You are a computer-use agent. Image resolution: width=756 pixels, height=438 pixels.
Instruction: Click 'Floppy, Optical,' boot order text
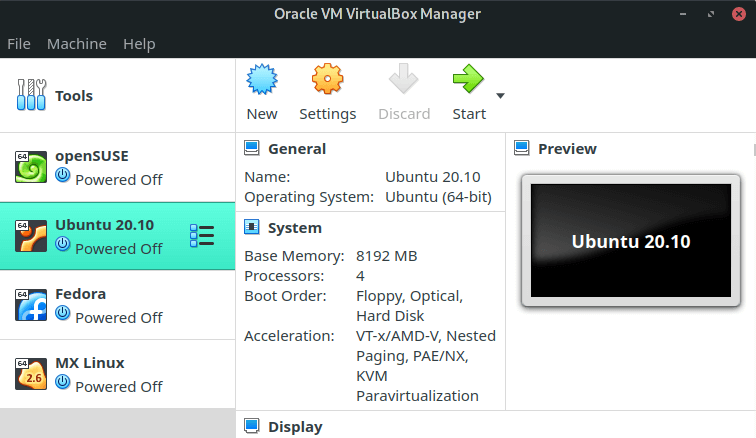click(409, 296)
